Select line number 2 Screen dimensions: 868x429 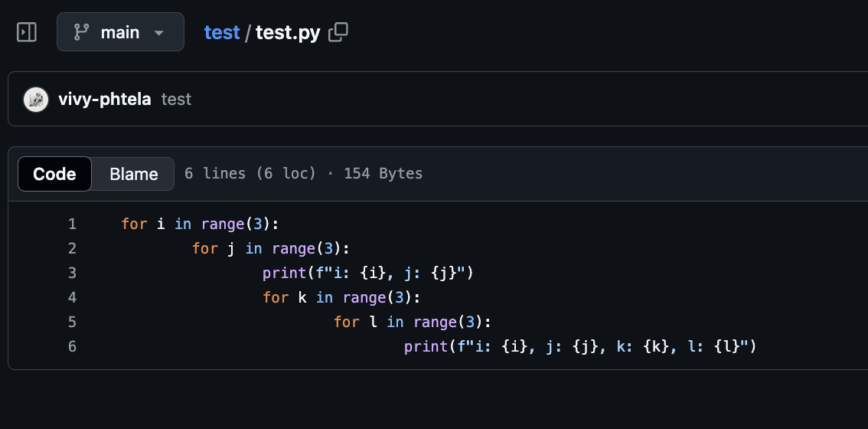(x=72, y=249)
